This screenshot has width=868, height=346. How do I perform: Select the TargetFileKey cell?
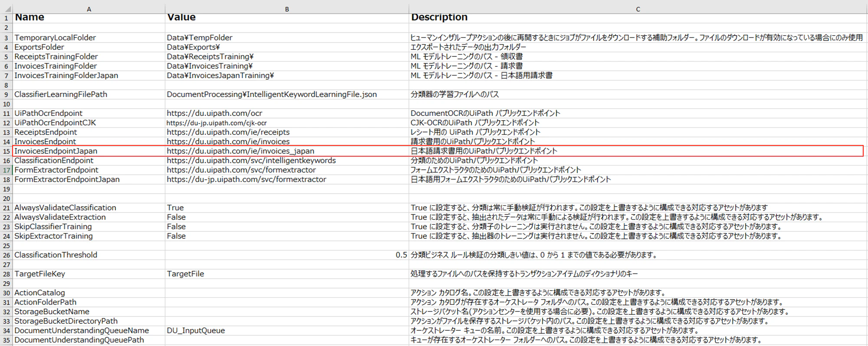(x=89, y=274)
